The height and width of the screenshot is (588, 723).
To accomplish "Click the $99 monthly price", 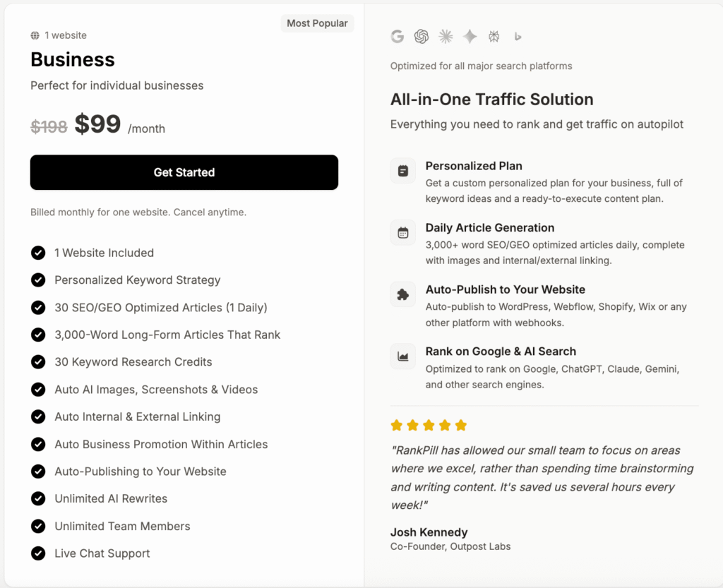I will (x=98, y=124).
